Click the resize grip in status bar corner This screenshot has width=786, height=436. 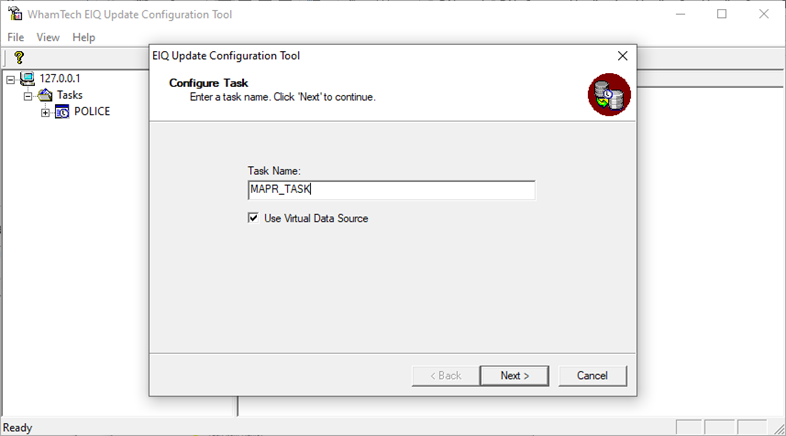coord(779,428)
